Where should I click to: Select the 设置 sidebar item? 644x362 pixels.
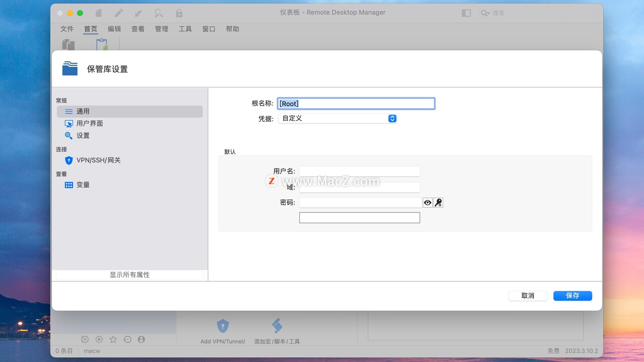(x=83, y=136)
